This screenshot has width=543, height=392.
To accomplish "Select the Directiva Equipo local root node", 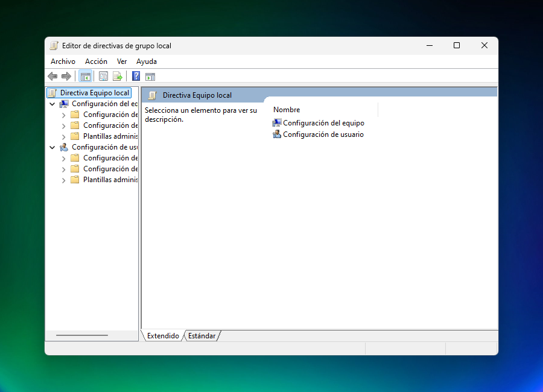I will pyautogui.click(x=95, y=93).
